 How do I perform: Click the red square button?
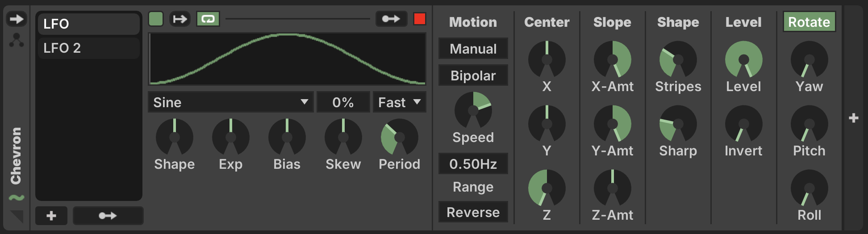[420, 19]
